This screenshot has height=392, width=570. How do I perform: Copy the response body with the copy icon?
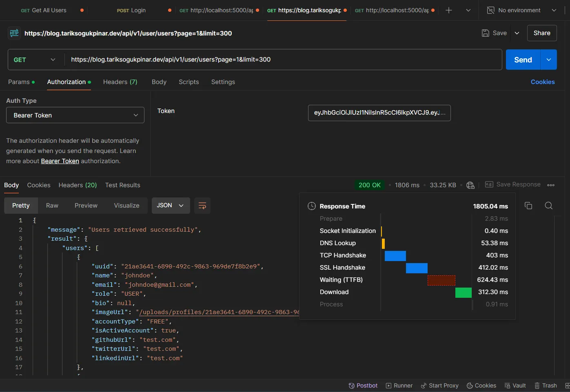click(x=528, y=206)
